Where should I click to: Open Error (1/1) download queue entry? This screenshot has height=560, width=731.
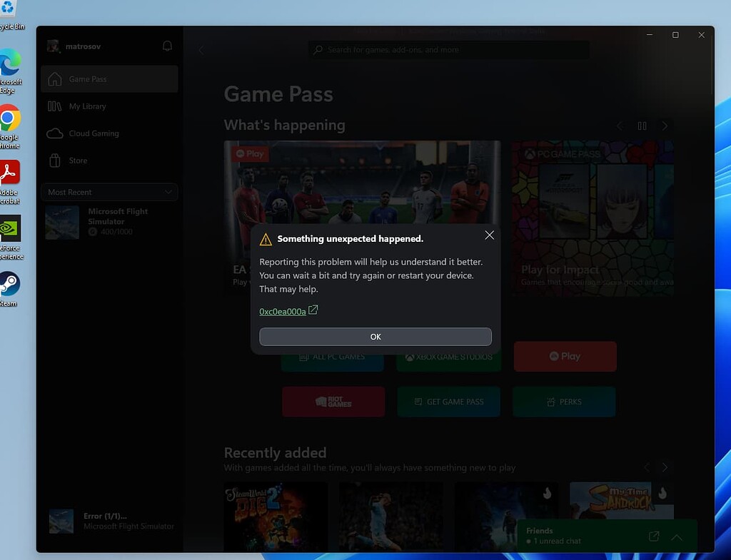(112, 521)
